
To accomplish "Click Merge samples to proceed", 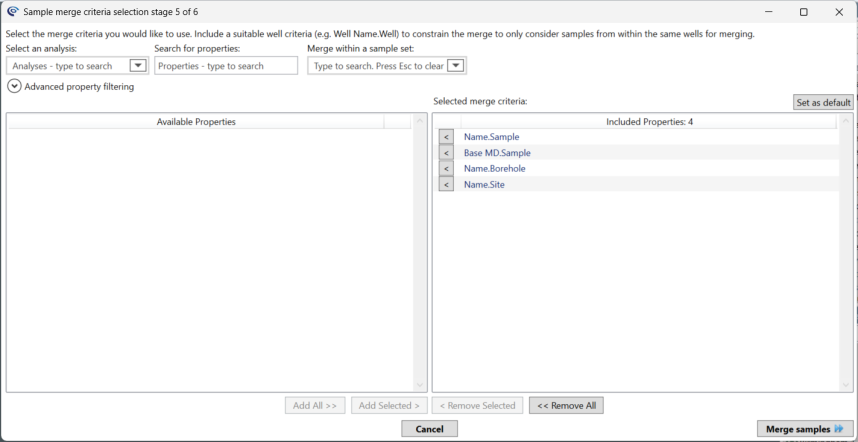I will [x=805, y=429].
